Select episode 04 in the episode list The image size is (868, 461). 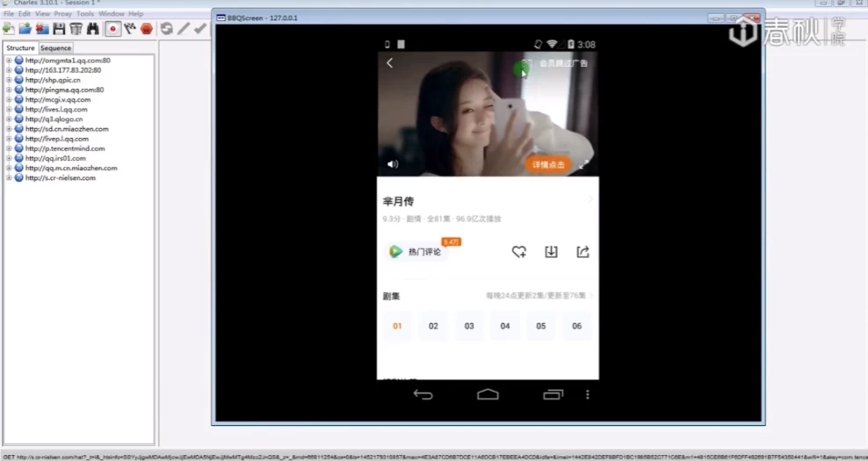[x=504, y=326]
